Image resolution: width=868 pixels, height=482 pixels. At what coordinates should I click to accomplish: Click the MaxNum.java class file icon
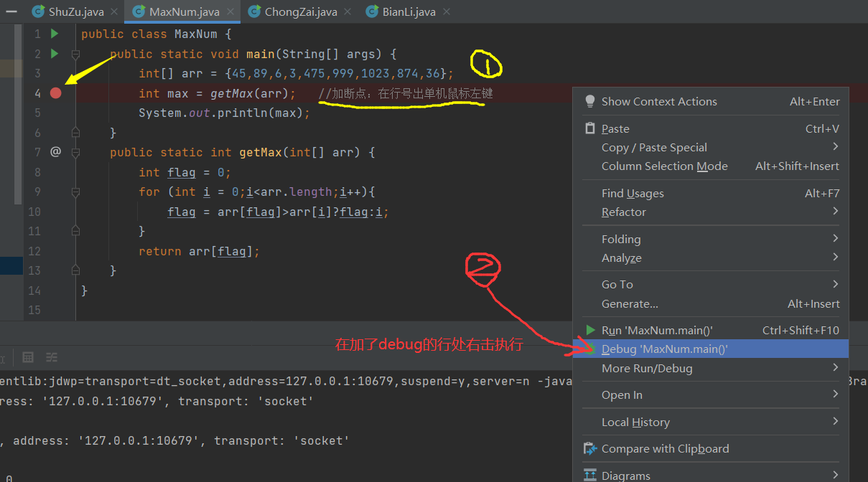click(139, 11)
